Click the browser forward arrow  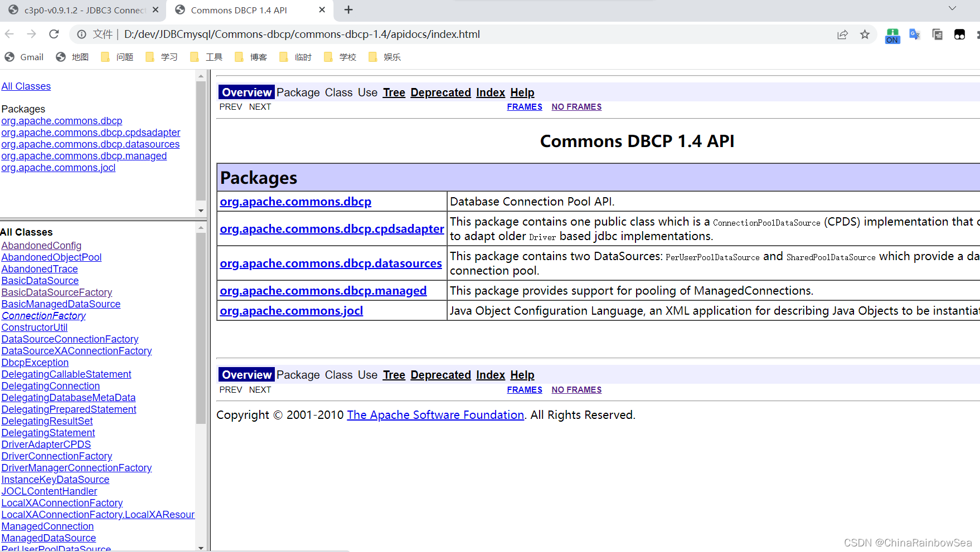pos(32,34)
